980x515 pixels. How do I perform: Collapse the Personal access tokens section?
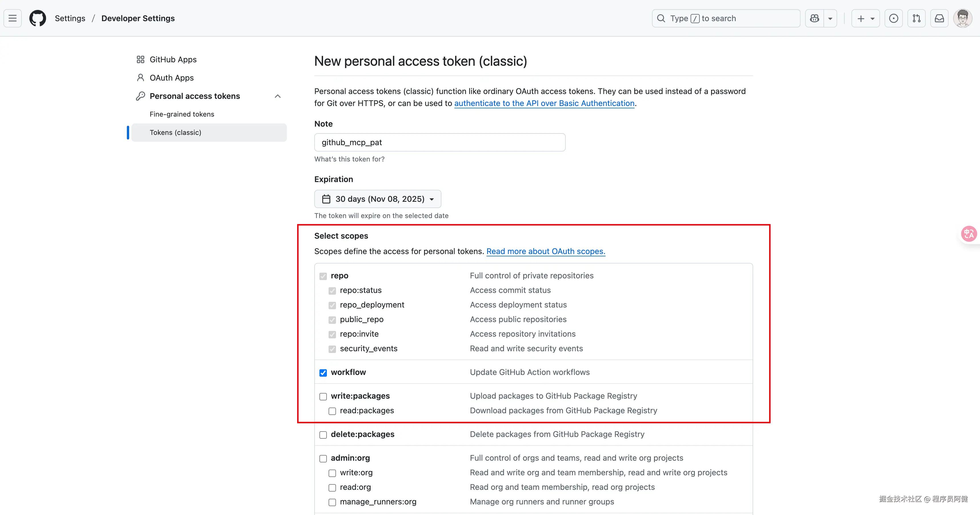point(277,96)
